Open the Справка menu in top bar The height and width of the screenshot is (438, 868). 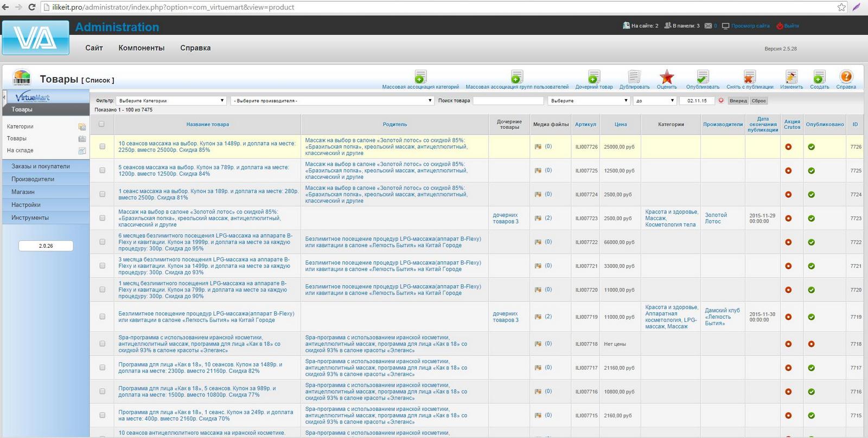[195, 48]
